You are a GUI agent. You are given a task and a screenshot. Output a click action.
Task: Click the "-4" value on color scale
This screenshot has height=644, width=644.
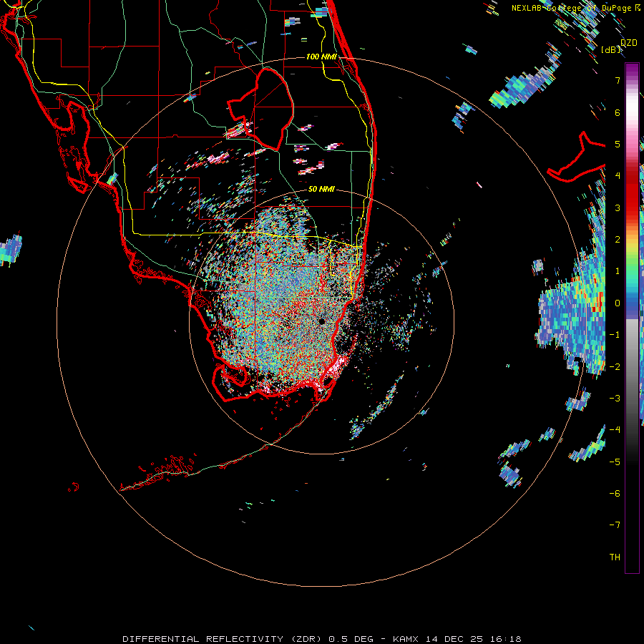tap(615, 430)
